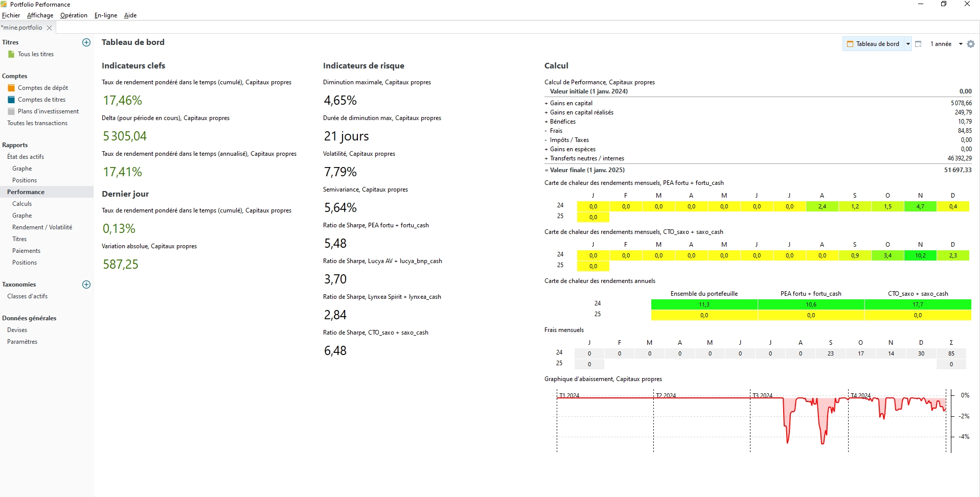Click the Tableau de bord toolbar button
Viewport: 980px width, 497px height.
[874, 44]
